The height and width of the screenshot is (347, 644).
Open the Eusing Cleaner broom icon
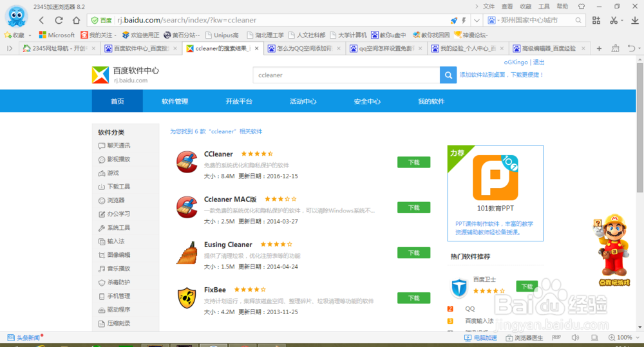click(187, 252)
